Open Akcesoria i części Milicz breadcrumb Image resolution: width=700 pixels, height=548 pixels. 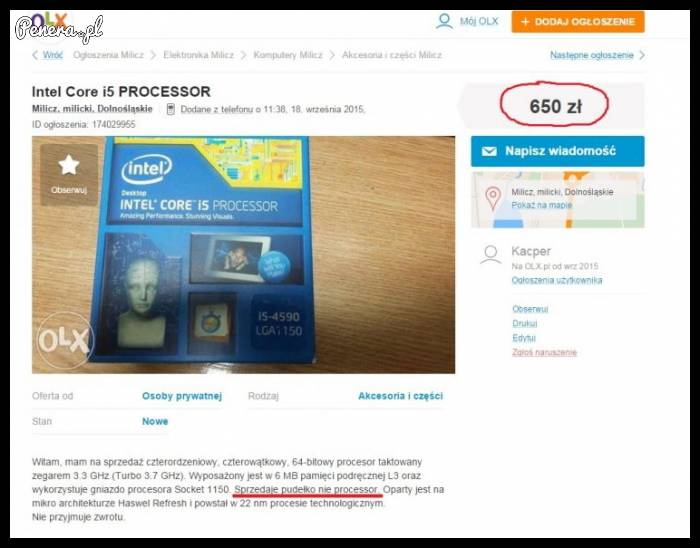coord(392,55)
